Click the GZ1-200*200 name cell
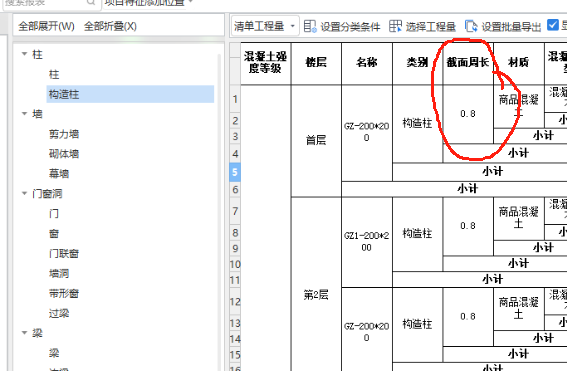This screenshot has width=567, height=371. point(367,242)
